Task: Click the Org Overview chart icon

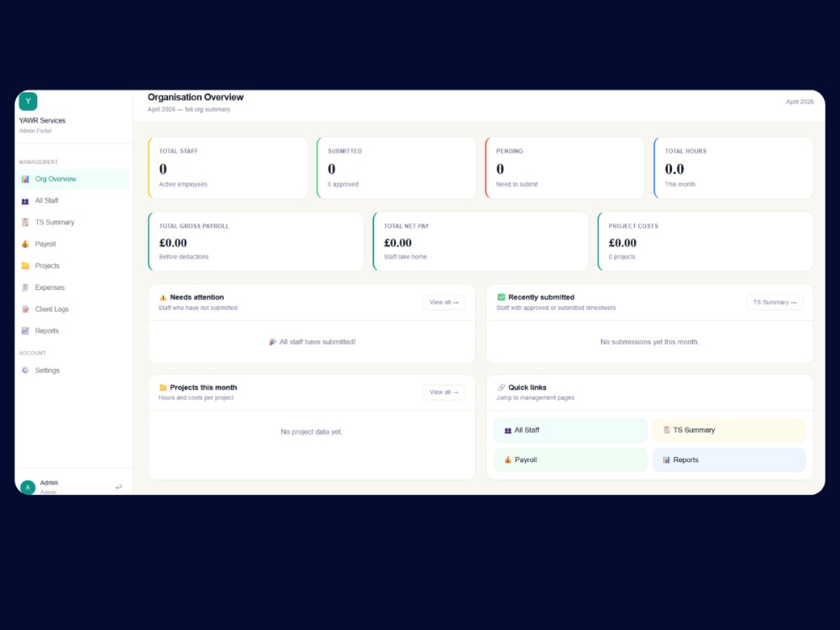Action: [x=25, y=179]
